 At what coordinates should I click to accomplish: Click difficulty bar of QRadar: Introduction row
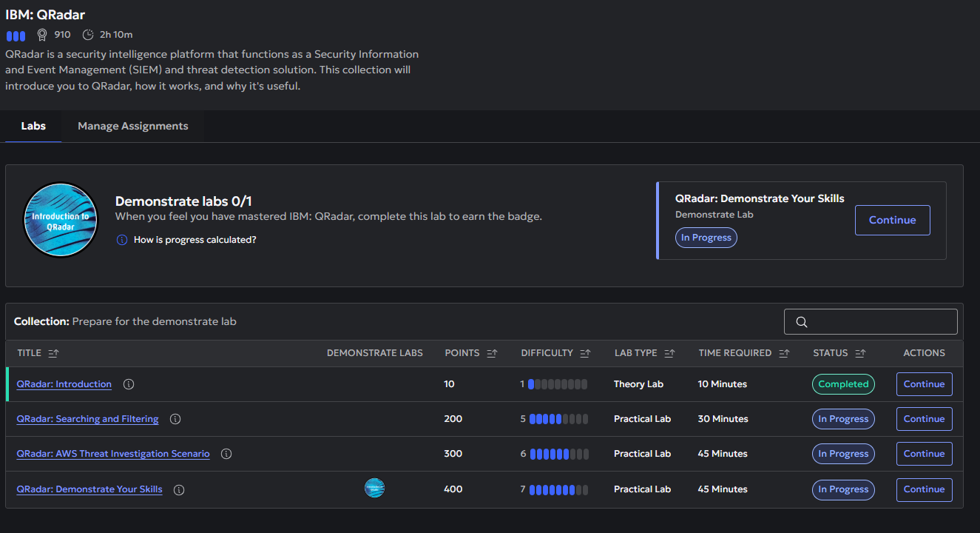click(x=558, y=384)
